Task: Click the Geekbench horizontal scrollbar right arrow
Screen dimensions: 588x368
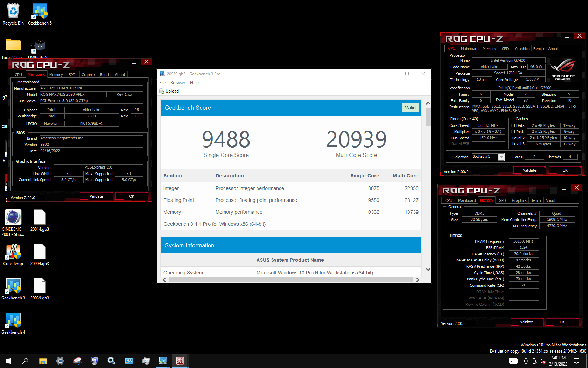Action: (418, 280)
